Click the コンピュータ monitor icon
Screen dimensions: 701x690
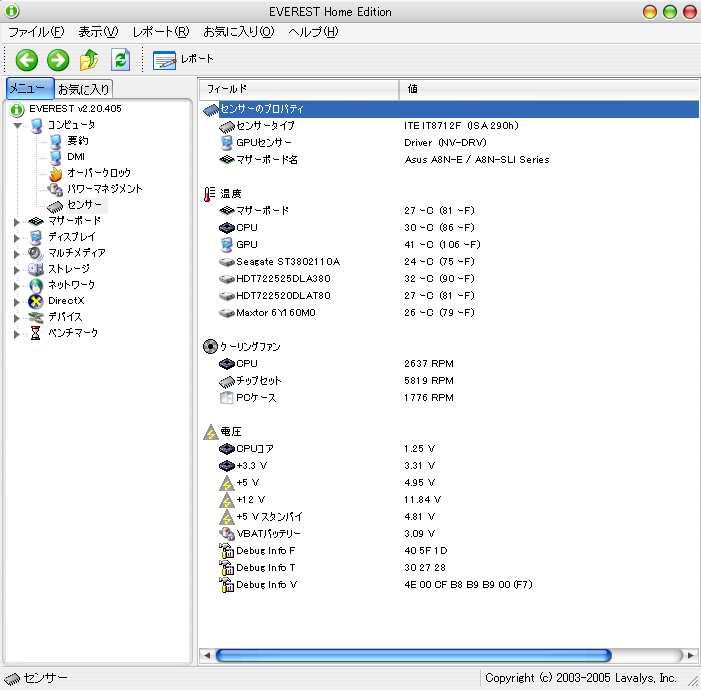tap(37, 126)
